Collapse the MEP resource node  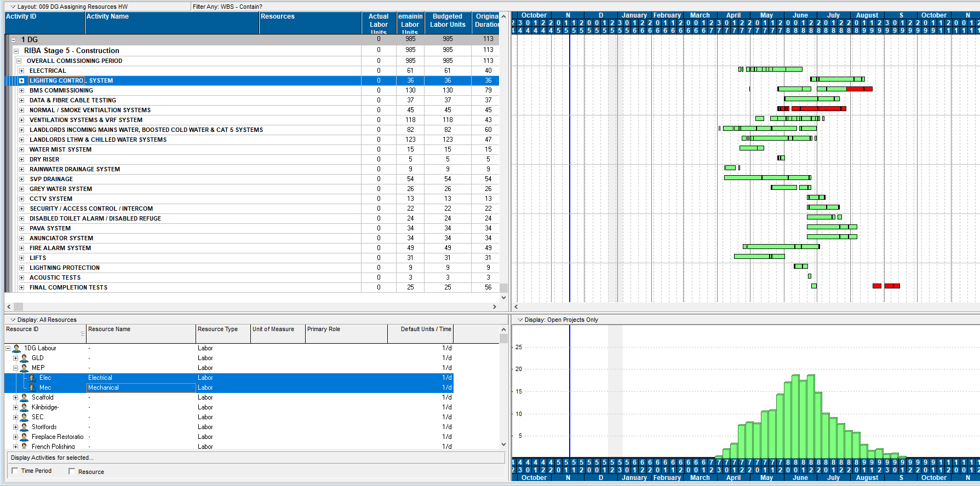coord(15,368)
